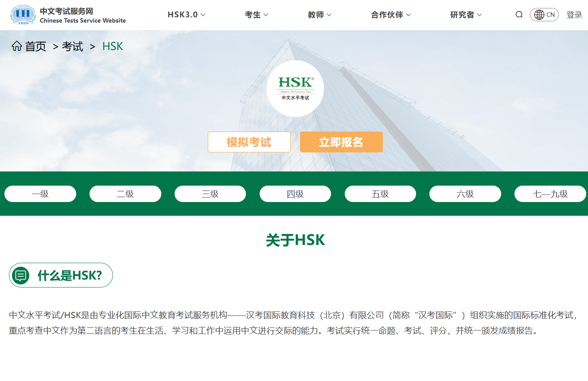Open the 考生 dropdown menu
This screenshot has height=381, width=588.
[x=256, y=14]
